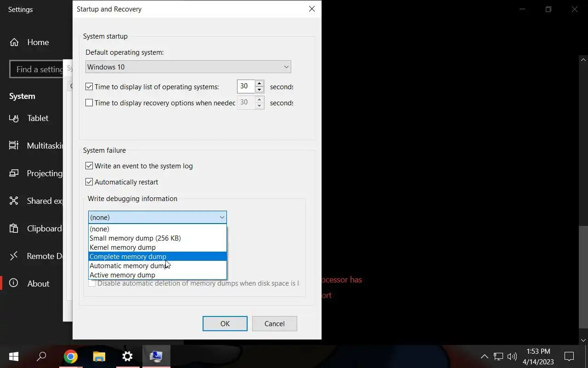Choose Kernel memory dump option
Screen dimensions: 588x368
click(158, 247)
